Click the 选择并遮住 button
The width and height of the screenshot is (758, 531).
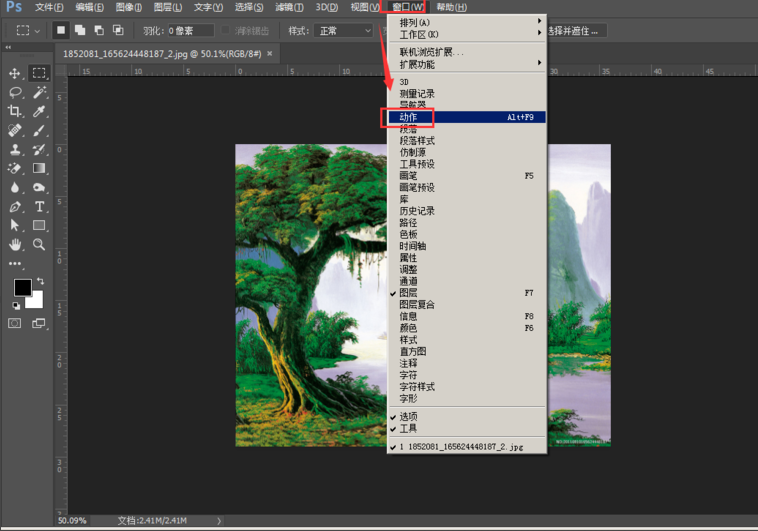click(x=571, y=31)
